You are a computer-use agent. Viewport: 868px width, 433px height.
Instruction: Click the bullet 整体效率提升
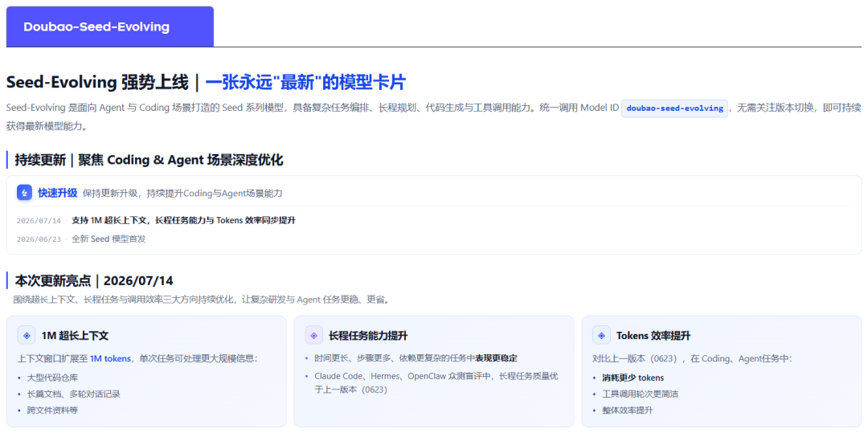click(628, 411)
